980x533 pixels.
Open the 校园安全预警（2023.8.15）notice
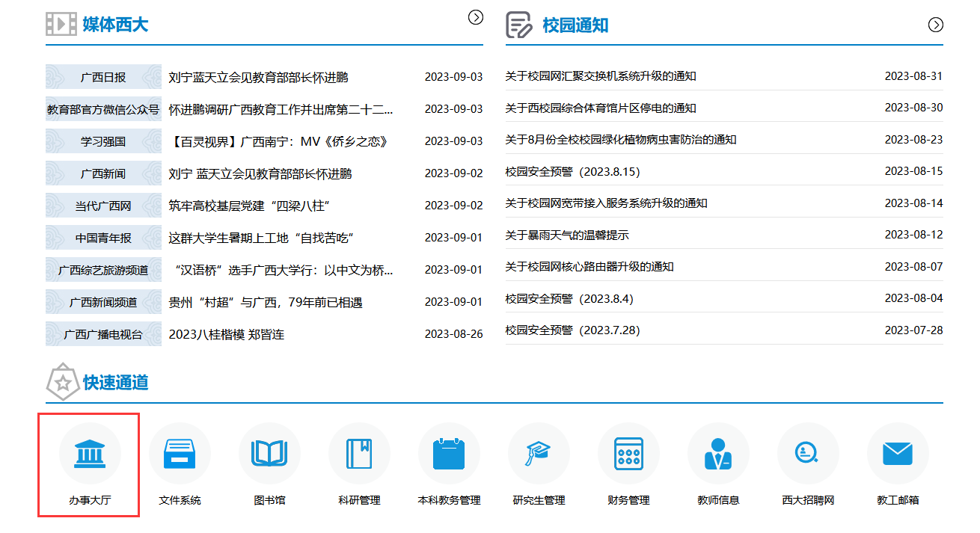pyautogui.click(x=572, y=172)
